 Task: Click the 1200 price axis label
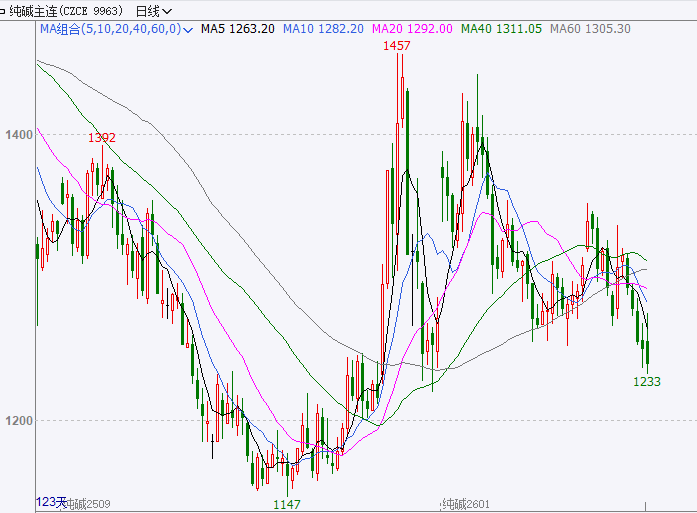[19, 420]
